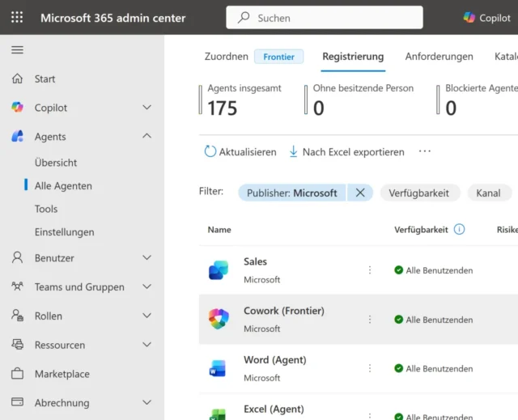Click the magnifier icon in the search box
Viewport: 518px width, 420px height.
pos(244,17)
